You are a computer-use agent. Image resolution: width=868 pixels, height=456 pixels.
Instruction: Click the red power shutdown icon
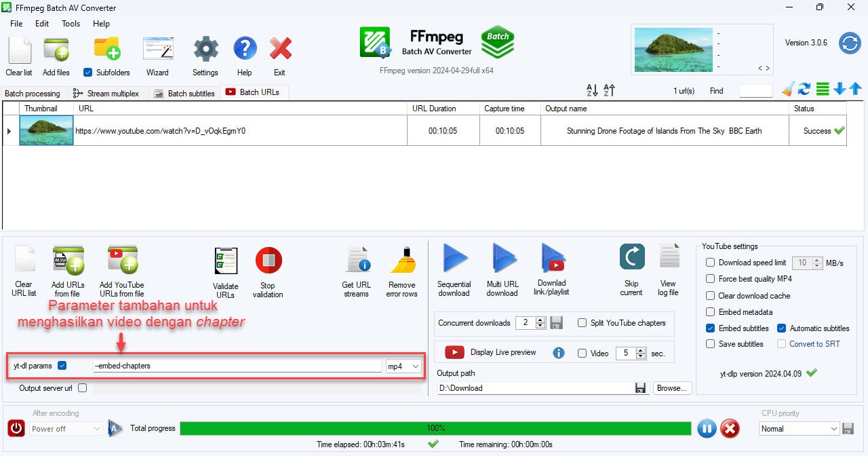click(16, 428)
